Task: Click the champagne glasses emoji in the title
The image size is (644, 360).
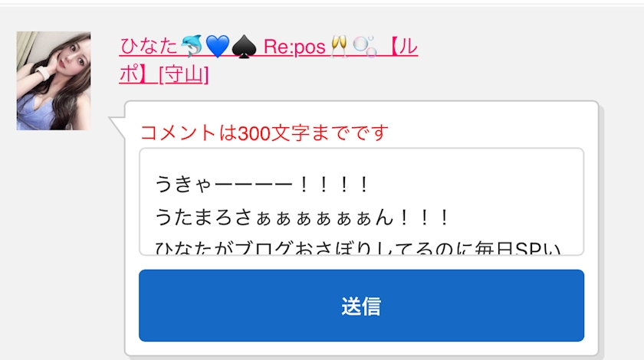Action: click(x=339, y=47)
